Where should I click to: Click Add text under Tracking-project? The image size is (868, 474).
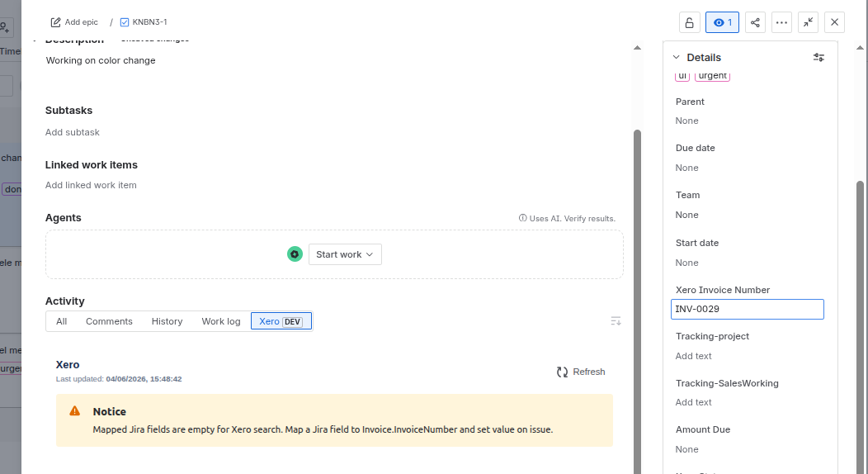694,356
